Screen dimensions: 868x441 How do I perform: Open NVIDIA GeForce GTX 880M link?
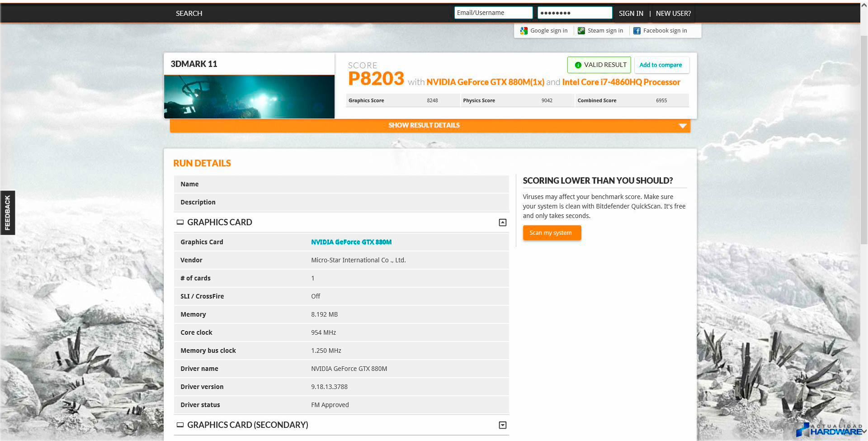(x=351, y=242)
